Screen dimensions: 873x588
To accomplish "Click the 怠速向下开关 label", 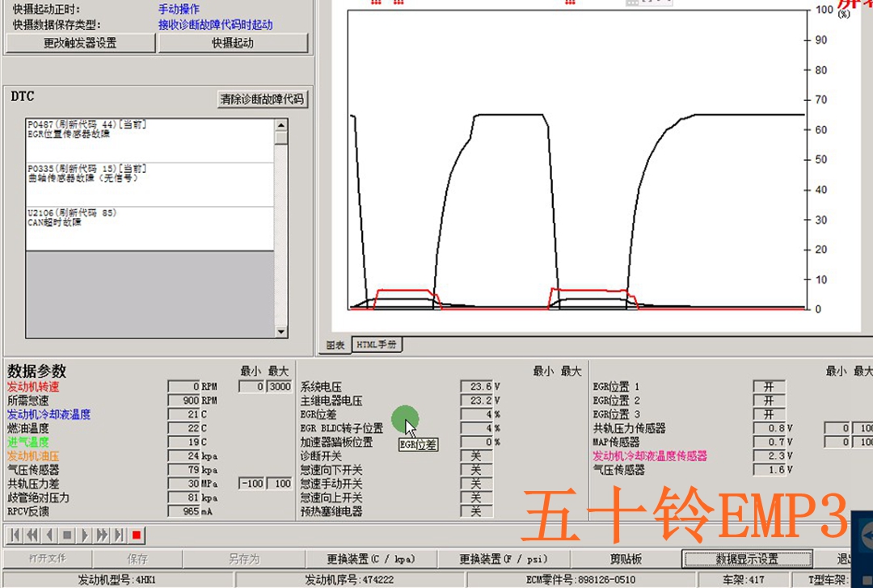I will [x=332, y=470].
